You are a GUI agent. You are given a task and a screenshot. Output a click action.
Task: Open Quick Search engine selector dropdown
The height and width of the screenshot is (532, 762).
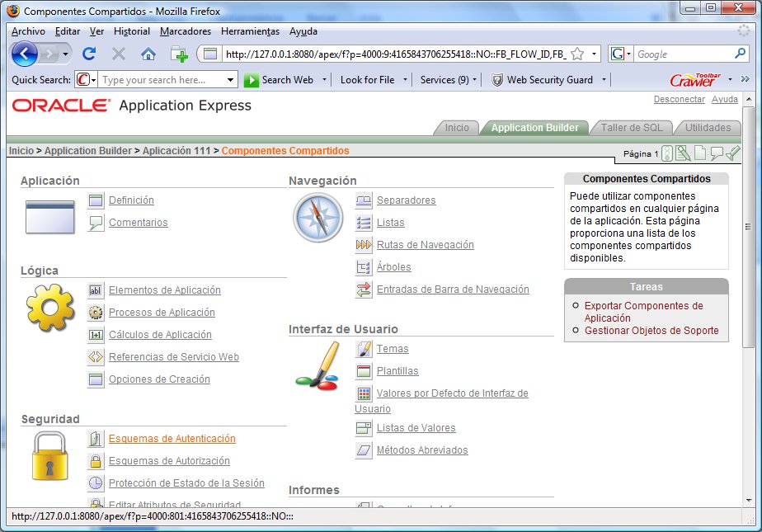(x=93, y=80)
